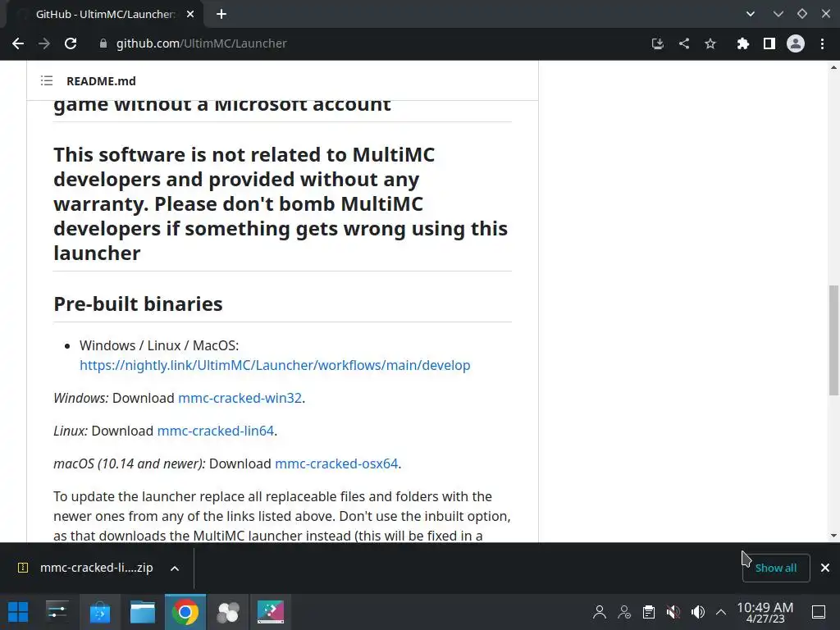The image size is (840, 630).
Task: Click the scrollbar up arrow
Action: point(833,67)
